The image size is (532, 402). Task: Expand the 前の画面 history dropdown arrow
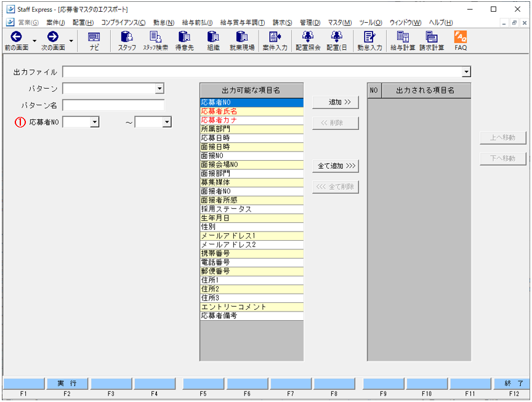34,41
